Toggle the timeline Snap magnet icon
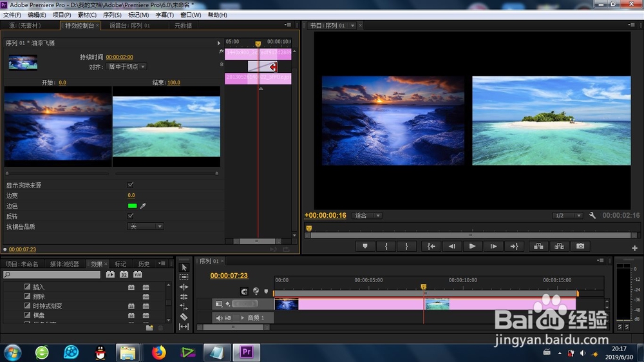 (x=244, y=291)
